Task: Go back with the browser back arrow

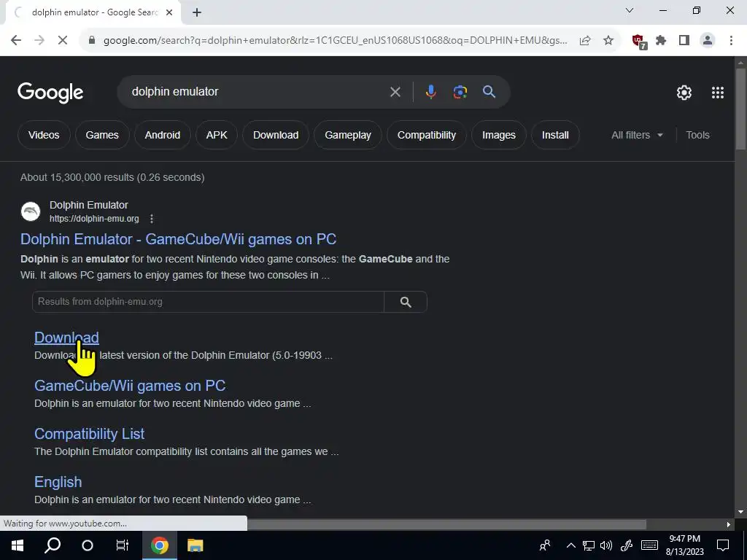Action: (16, 41)
